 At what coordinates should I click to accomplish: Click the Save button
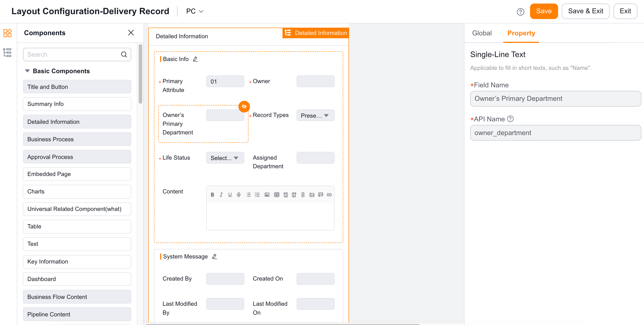tap(544, 11)
